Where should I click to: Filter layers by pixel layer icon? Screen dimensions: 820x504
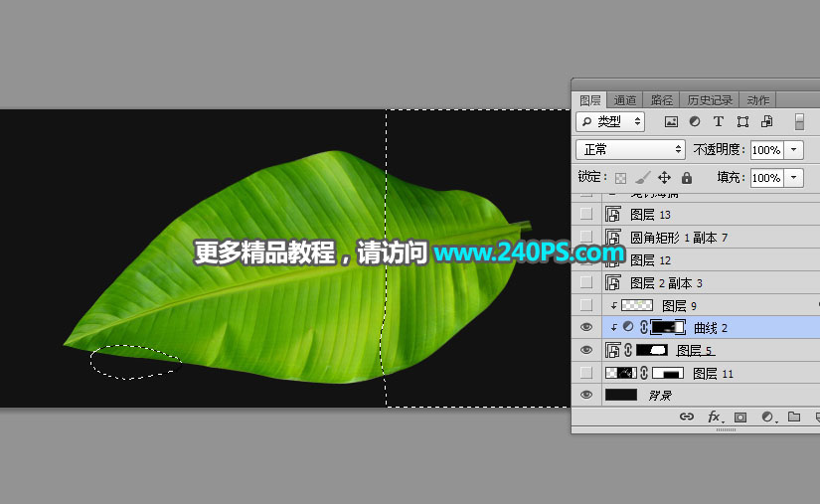coord(671,122)
